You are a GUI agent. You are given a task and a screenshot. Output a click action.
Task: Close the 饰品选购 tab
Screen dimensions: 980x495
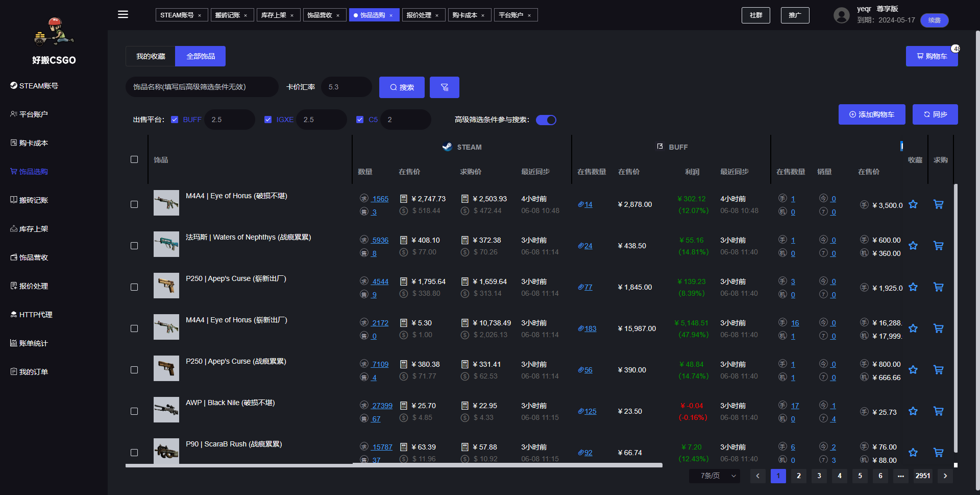pos(391,15)
